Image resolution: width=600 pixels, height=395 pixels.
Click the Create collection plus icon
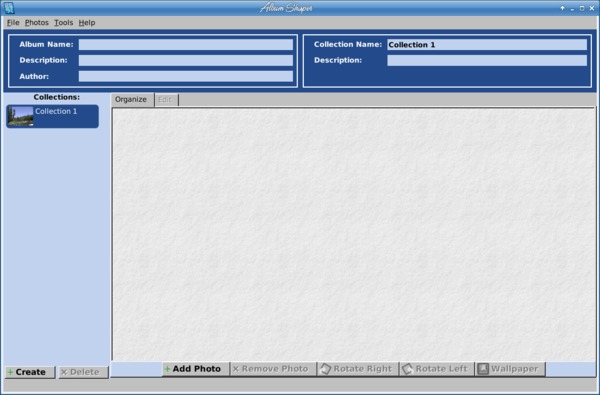pyautogui.click(x=10, y=372)
